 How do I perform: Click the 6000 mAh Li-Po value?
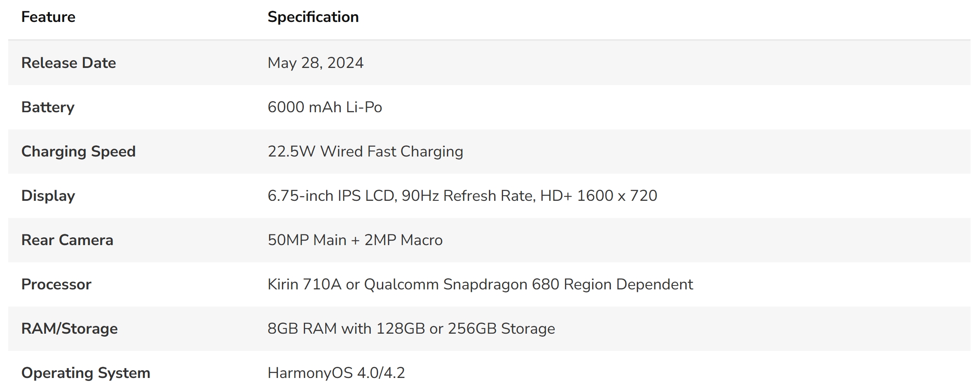pyautogui.click(x=324, y=107)
